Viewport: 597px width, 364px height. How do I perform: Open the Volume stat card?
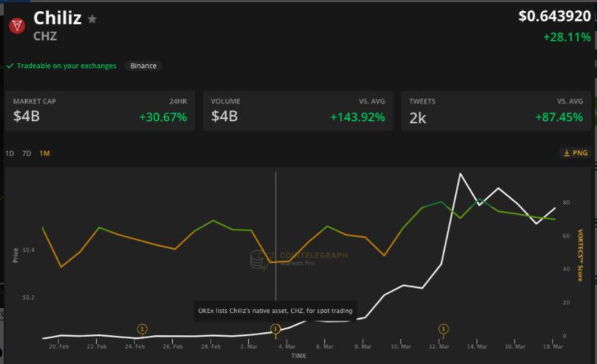coord(298,111)
